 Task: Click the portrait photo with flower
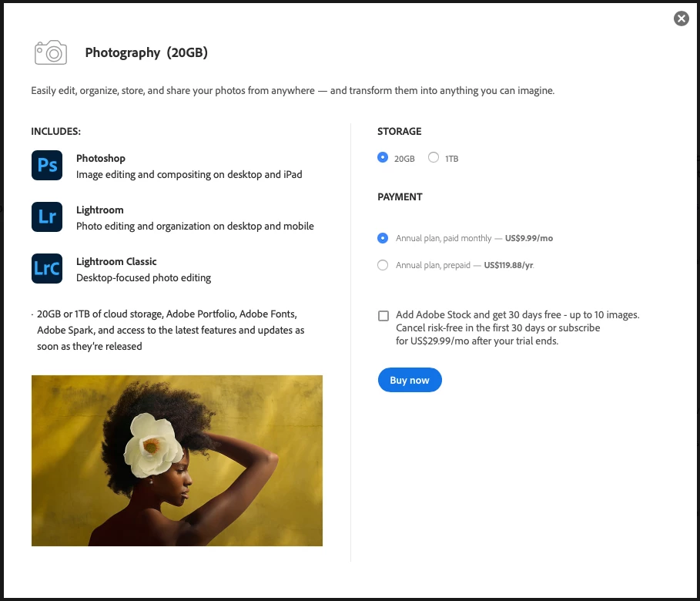[x=177, y=460]
